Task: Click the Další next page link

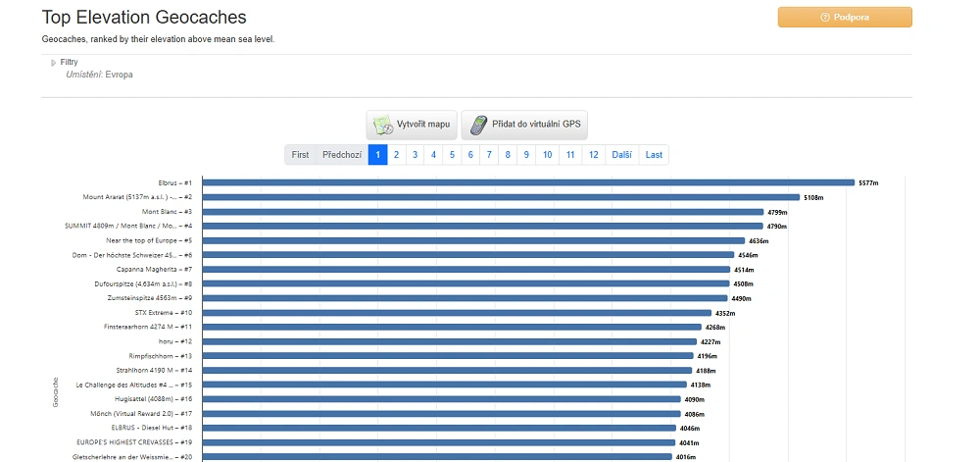Action: 621,155
